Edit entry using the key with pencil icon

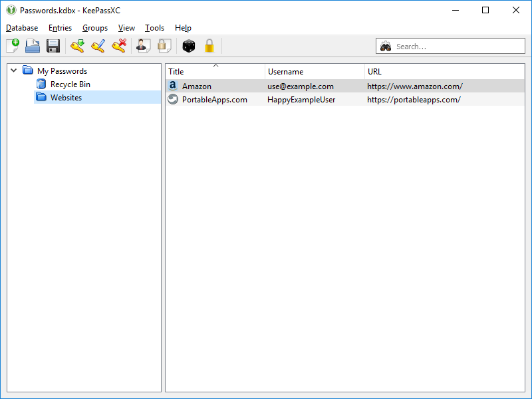pyautogui.click(x=98, y=46)
